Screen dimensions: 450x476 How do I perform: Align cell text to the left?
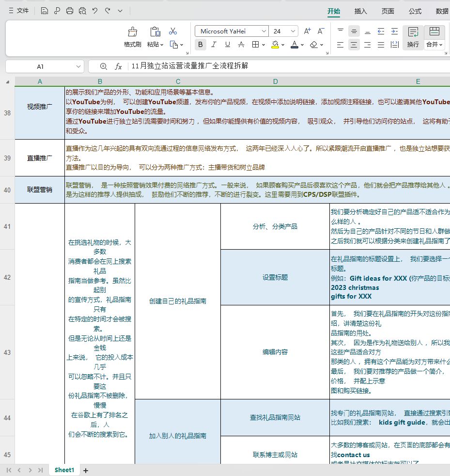[x=341, y=45]
